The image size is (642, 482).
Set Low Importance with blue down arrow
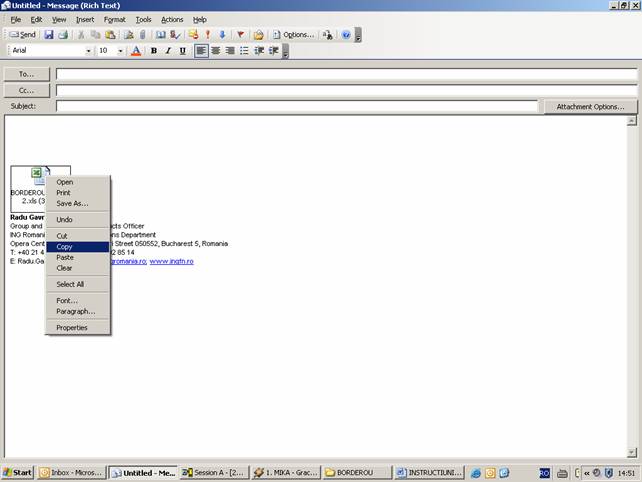(x=222, y=34)
